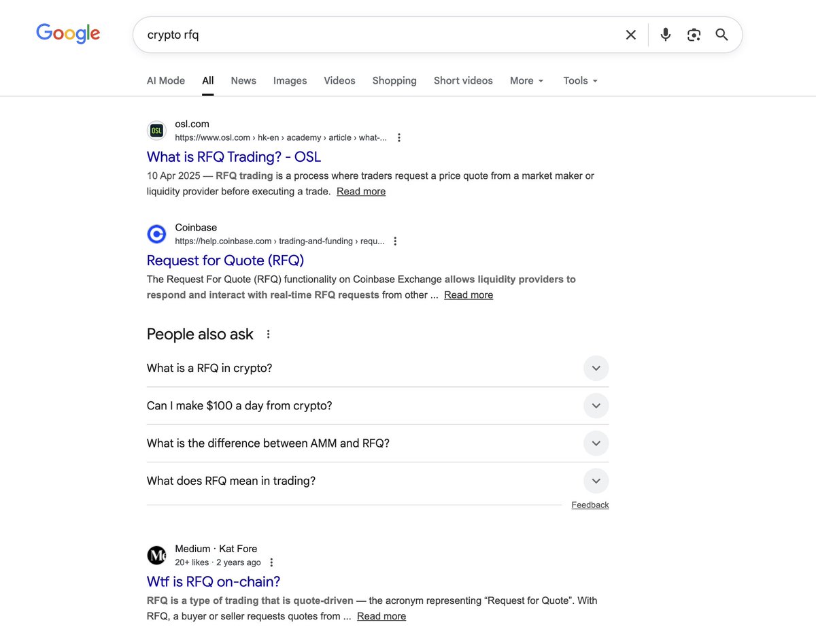The width and height of the screenshot is (816, 644).
Task: Click the magnifying glass search icon
Action: (x=722, y=35)
